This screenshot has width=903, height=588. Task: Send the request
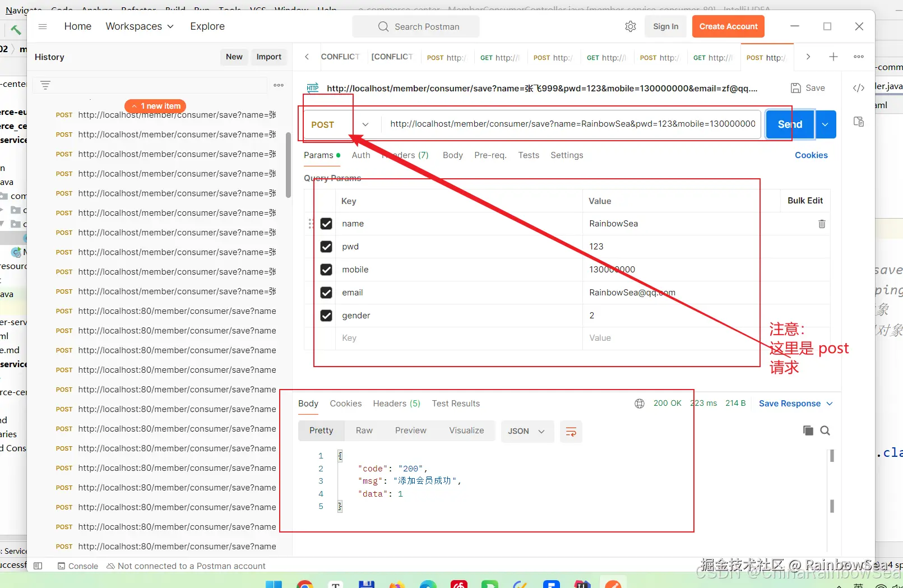(790, 124)
